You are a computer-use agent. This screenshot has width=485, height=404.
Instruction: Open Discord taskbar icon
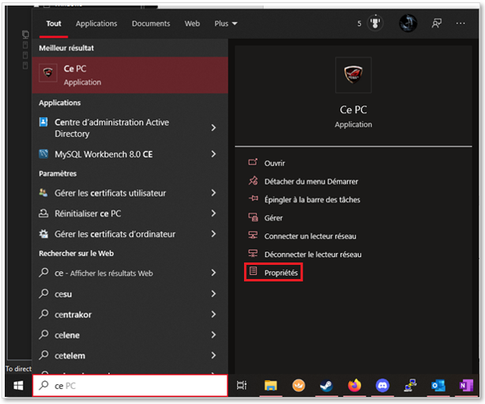pyautogui.click(x=382, y=386)
